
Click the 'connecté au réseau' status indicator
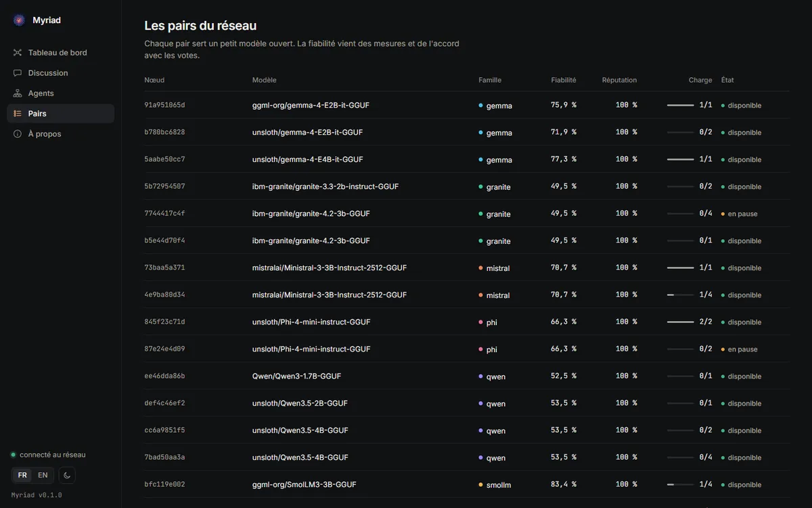tap(48, 455)
